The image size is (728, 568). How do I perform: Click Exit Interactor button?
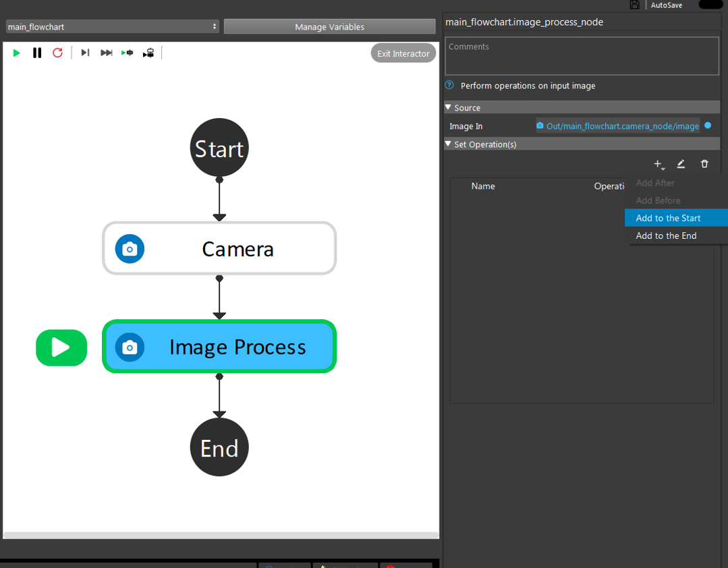(403, 53)
